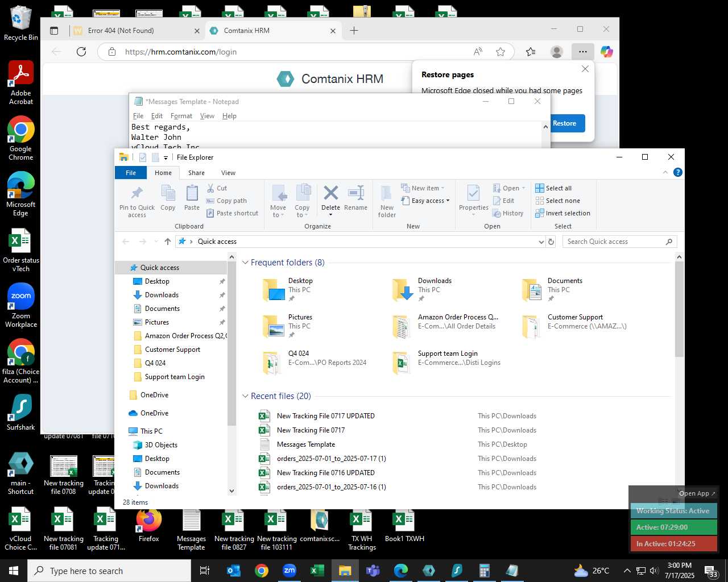Open New item dropdown in ribbon
Screen dimensions: 728x582
coord(423,188)
